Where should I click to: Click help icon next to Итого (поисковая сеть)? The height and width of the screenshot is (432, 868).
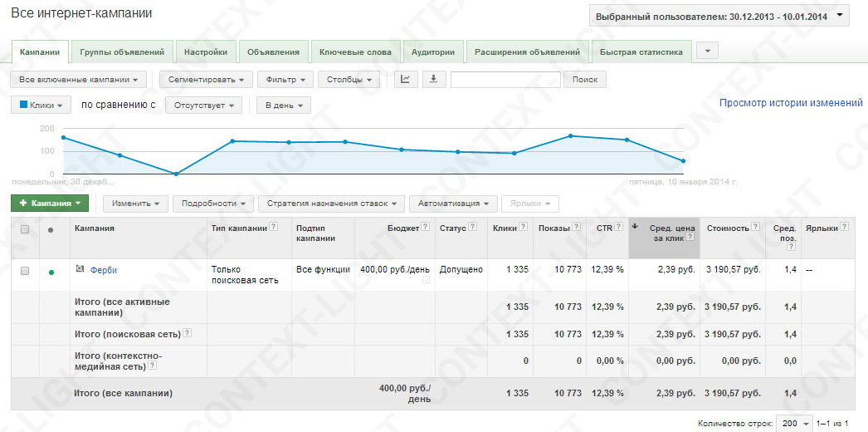(x=187, y=334)
